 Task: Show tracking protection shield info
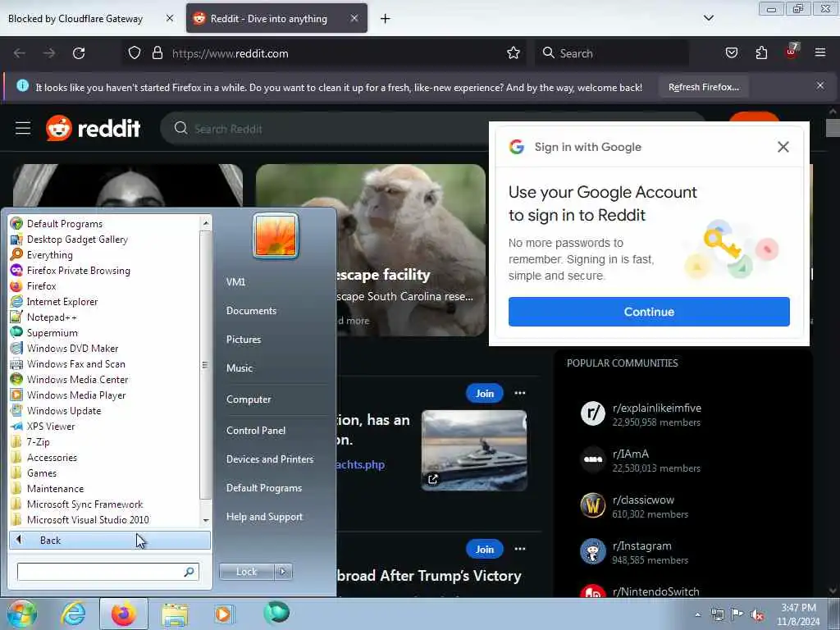pos(135,53)
